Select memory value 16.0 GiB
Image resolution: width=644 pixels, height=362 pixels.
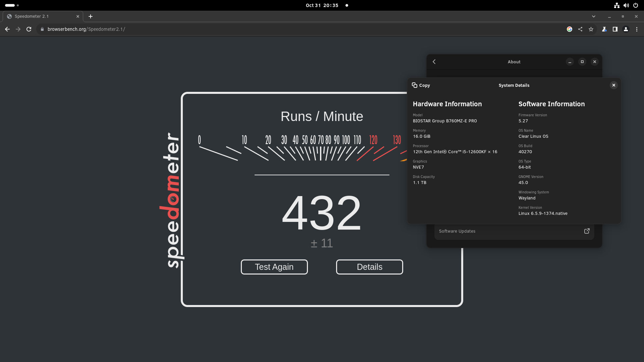[x=422, y=136]
